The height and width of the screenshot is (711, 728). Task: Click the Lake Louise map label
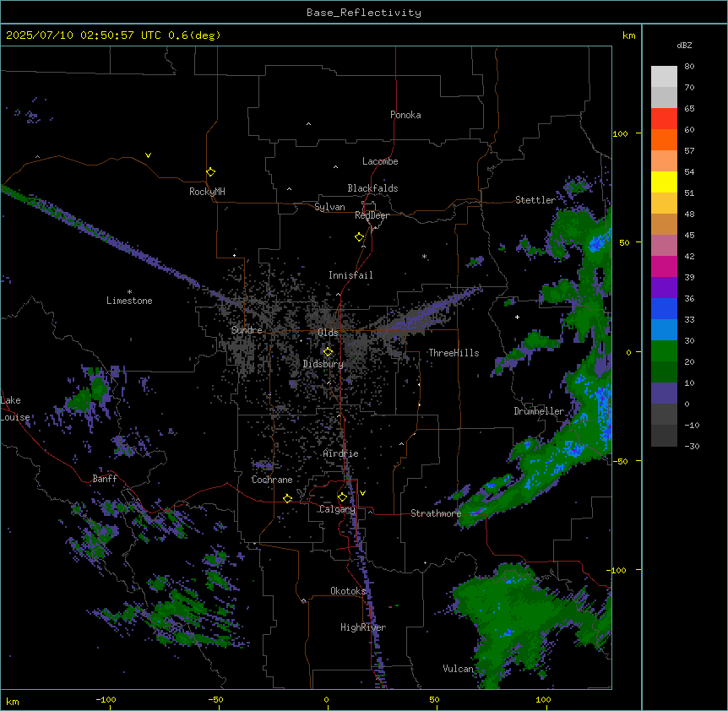pyautogui.click(x=14, y=409)
